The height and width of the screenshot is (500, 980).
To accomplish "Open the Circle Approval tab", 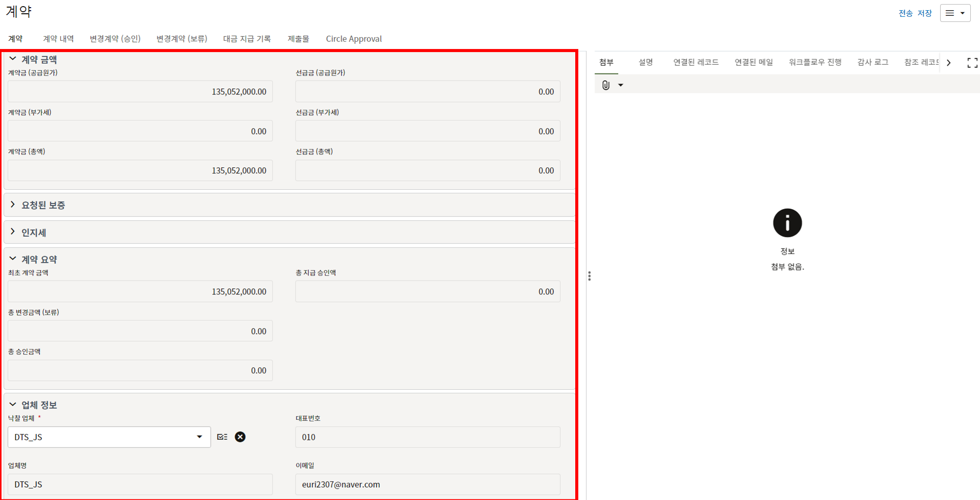I will [354, 39].
